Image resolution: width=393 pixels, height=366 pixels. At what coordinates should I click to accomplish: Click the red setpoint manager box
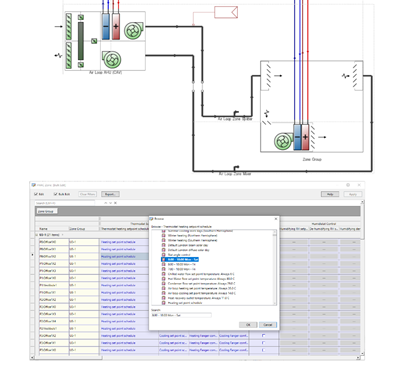(226, 12)
